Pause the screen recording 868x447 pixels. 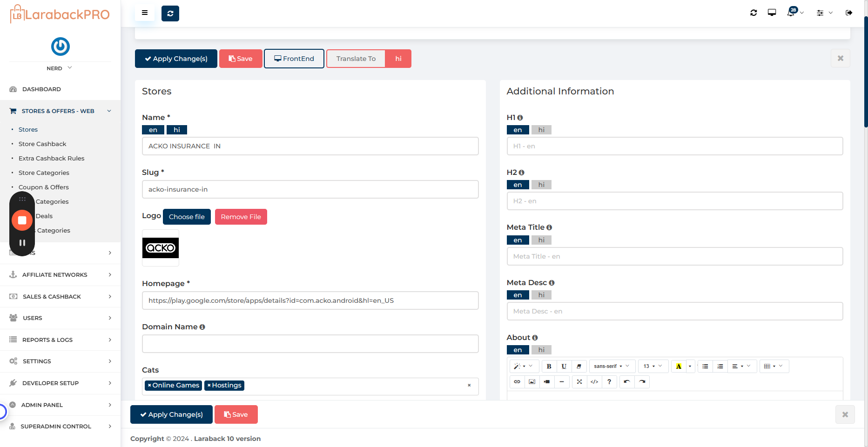click(22, 243)
